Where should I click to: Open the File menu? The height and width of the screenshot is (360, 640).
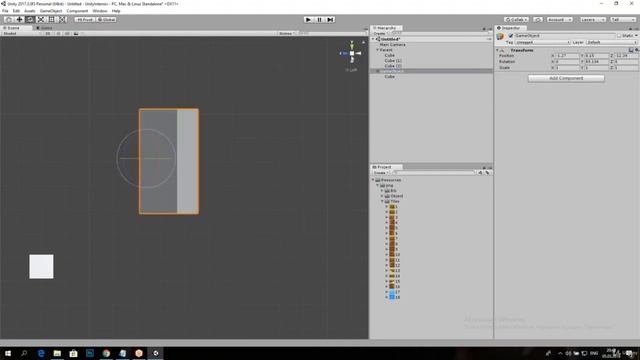tap(5, 11)
